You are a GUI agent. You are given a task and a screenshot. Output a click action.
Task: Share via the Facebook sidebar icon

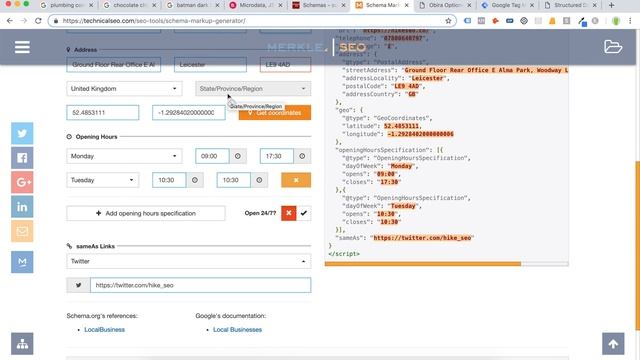tap(22, 158)
